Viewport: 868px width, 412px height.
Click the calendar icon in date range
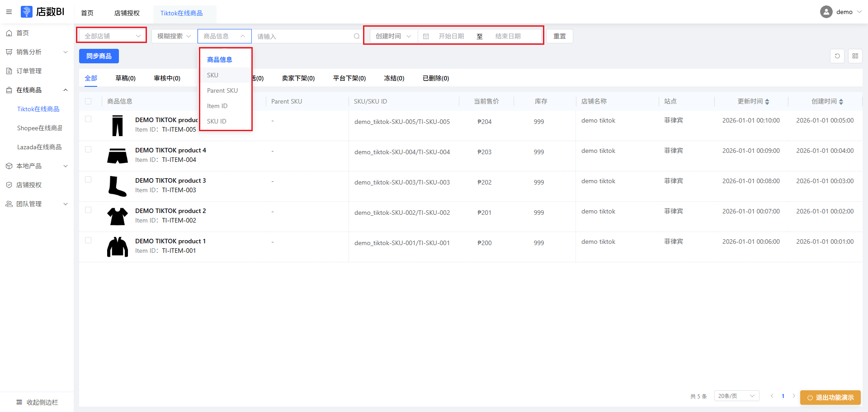click(x=426, y=36)
